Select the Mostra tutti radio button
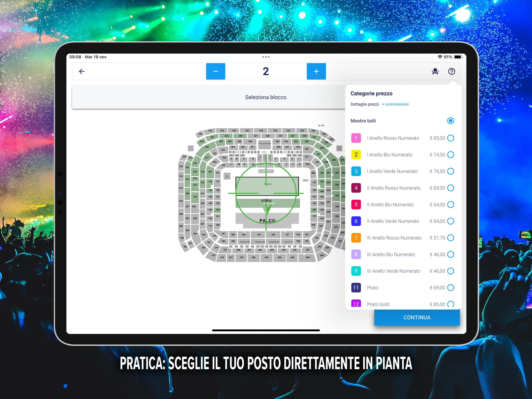 coord(450,121)
